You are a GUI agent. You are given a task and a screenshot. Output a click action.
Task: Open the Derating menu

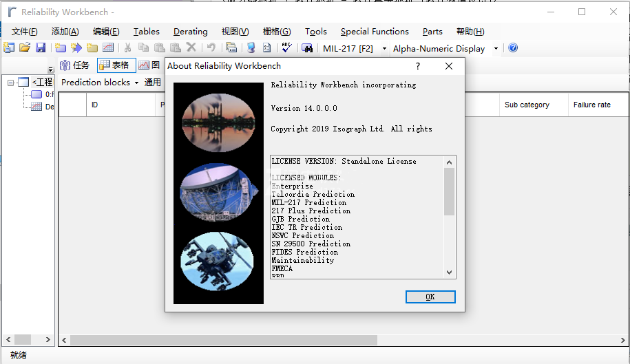tap(191, 32)
